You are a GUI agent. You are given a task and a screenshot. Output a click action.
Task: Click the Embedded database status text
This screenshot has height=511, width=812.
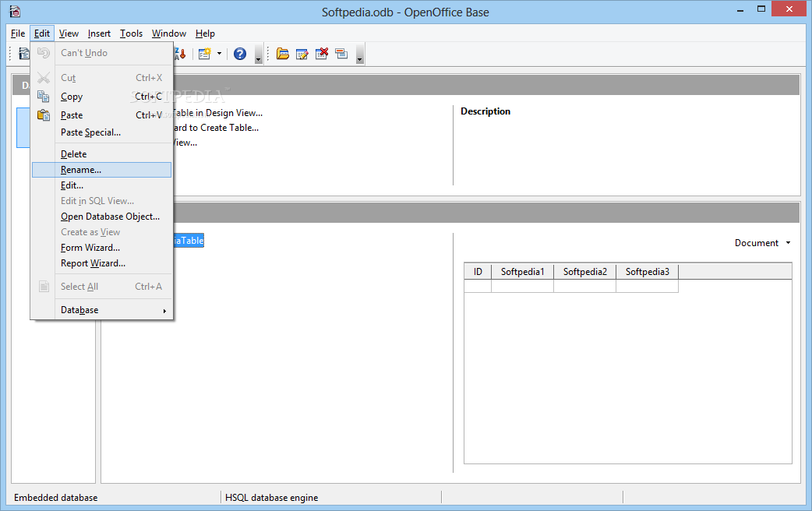(56, 498)
